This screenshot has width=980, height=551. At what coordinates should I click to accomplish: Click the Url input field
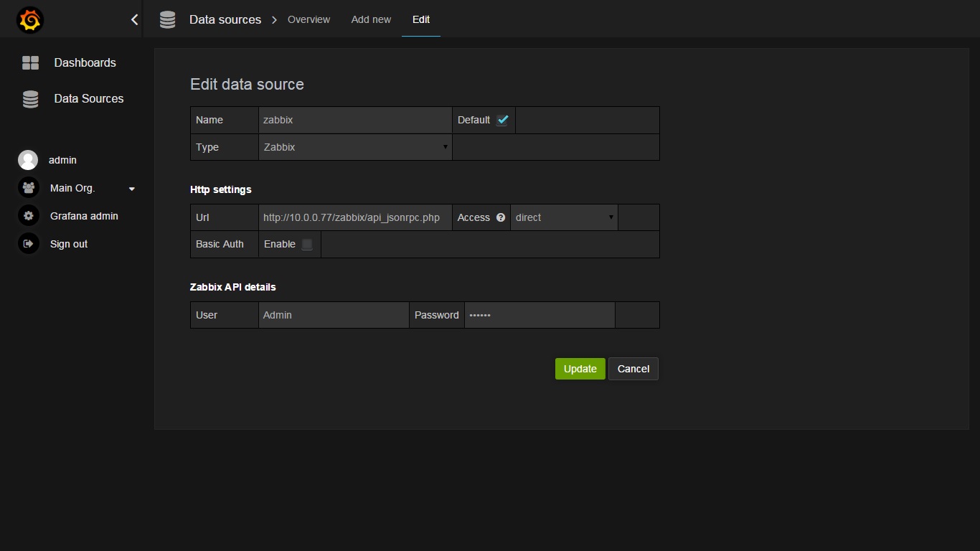tap(355, 217)
